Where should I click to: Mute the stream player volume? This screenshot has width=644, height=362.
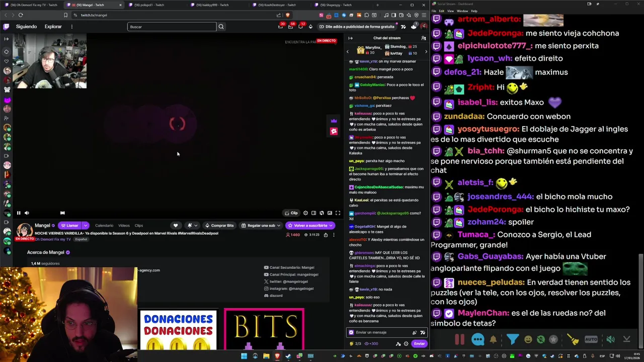pyautogui.click(x=27, y=213)
